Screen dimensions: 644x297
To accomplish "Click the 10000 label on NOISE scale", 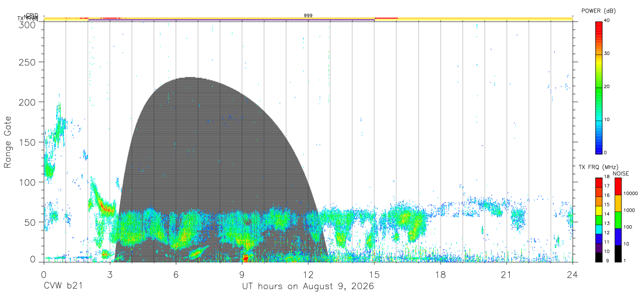I will pos(630,194).
